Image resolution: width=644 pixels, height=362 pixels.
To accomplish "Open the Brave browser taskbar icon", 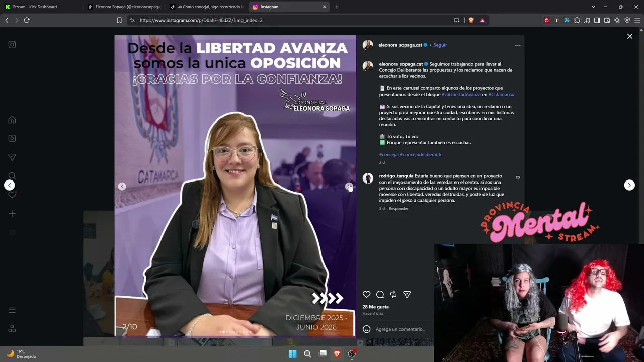I will [337, 354].
